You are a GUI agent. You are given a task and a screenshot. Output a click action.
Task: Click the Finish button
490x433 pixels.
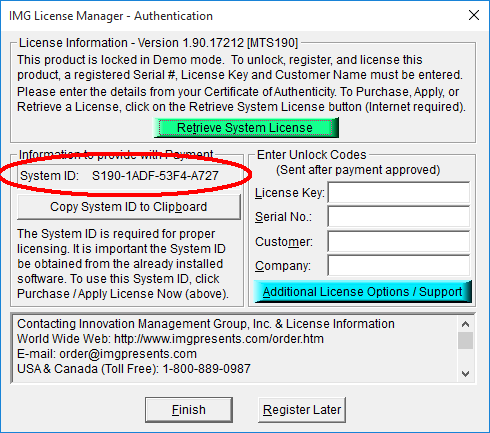point(189,410)
